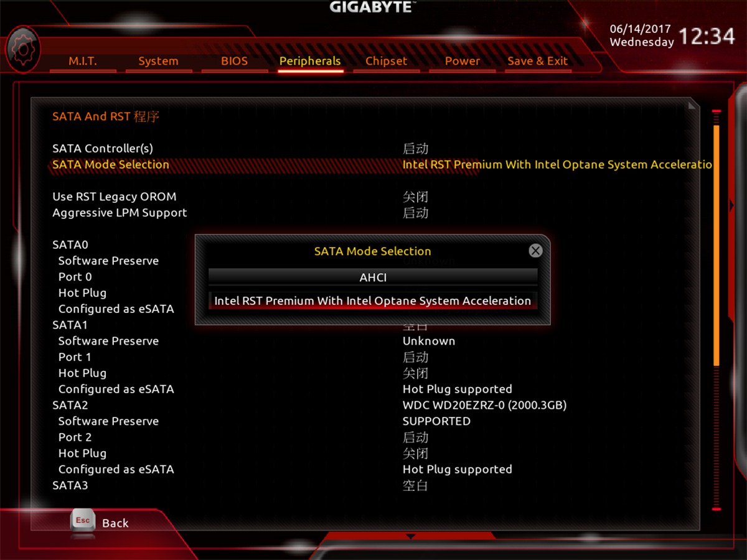
Task: Go to the Chipset tab
Action: coord(386,61)
